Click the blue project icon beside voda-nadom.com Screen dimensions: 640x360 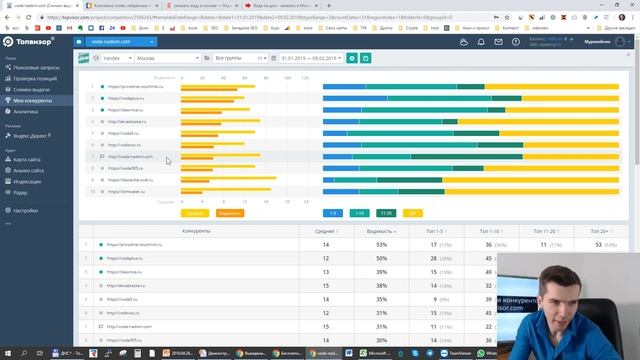tap(79, 42)
